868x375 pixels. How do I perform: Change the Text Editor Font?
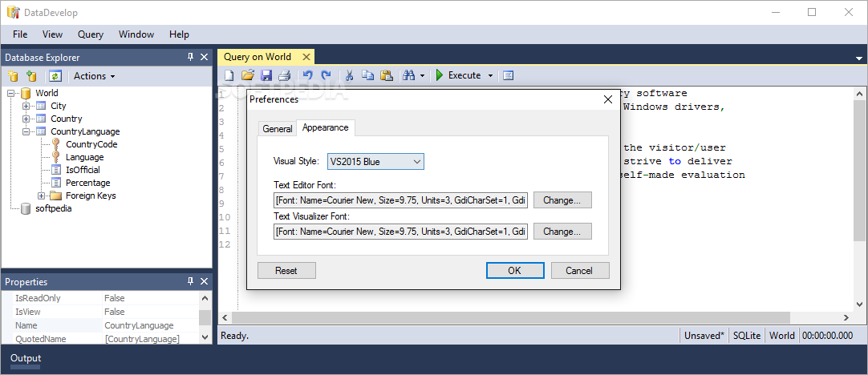[x=562, y=200]
